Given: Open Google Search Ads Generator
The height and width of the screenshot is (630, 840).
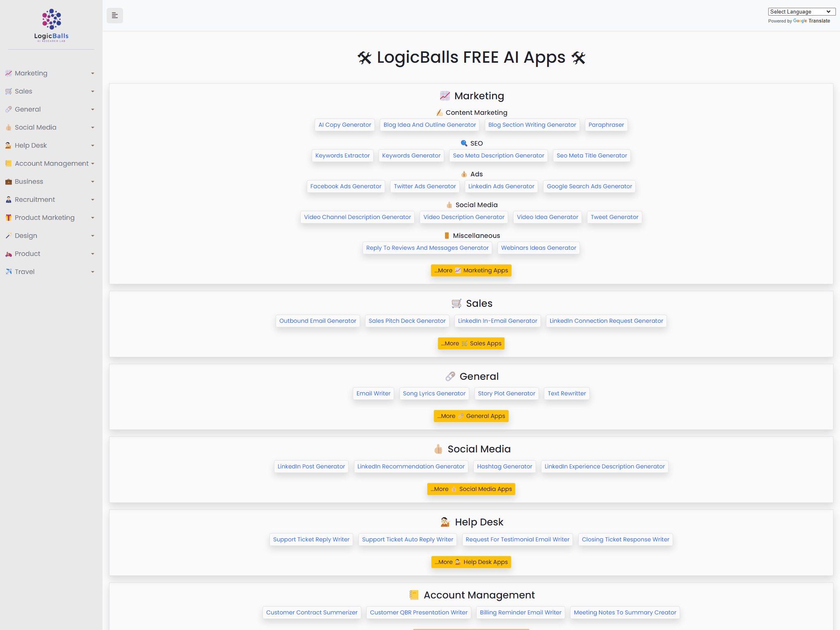Looking at the screenshot, I should [x=589, y=187].
